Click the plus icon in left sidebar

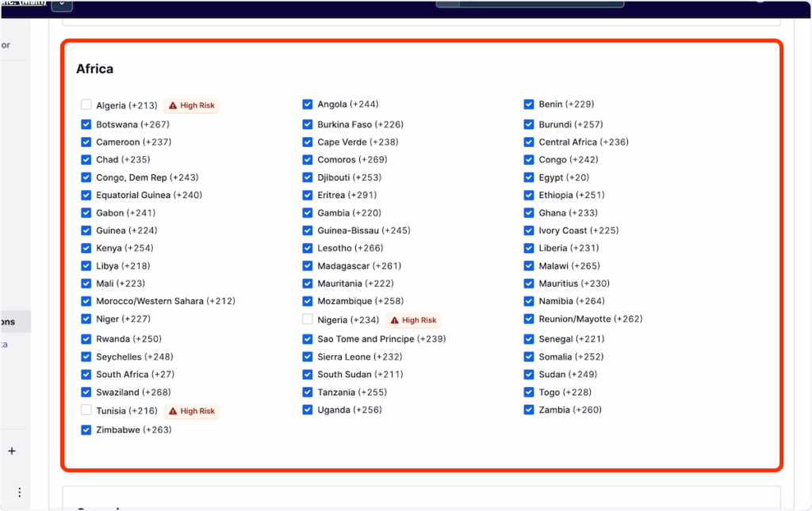tap(12, 451)
